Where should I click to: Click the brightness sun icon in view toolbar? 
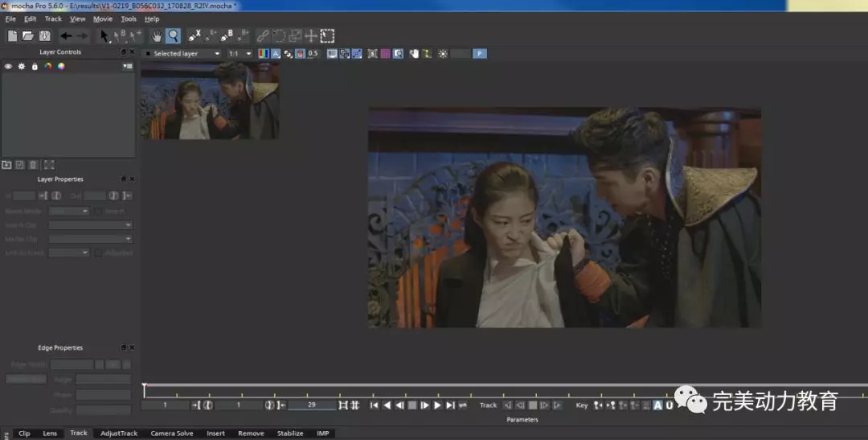click(x=443, y=54)
